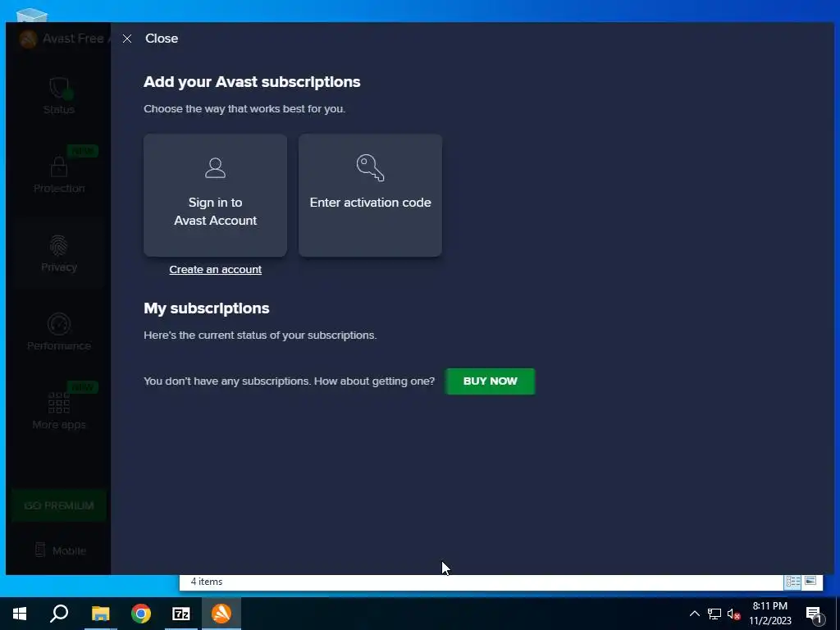Open the Privacy fingerprint sidebar item

coord(59,253)
